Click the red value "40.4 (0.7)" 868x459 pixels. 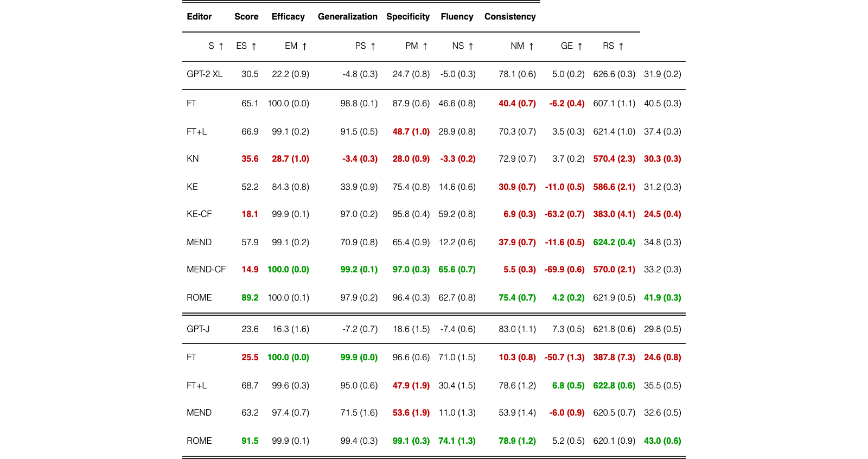pyautogui.click(x=517, y=104)
